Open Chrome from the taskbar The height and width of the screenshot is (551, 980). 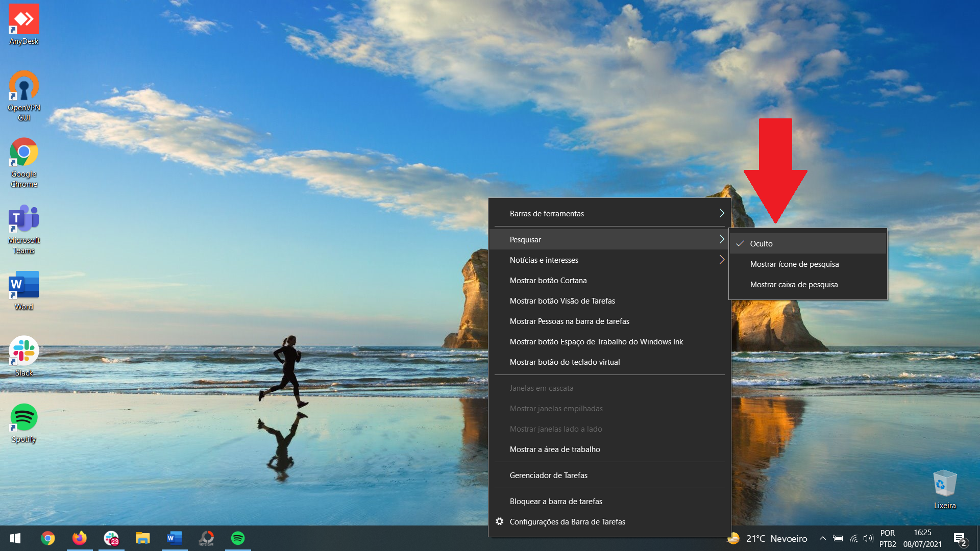click(x=48, y=538)
